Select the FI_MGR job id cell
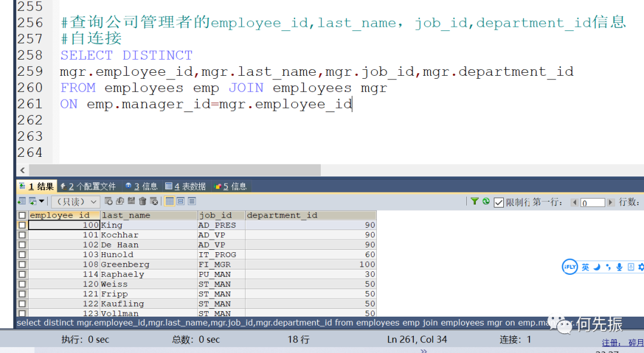Viewport: 644px width, 353px height. [221, 265]
